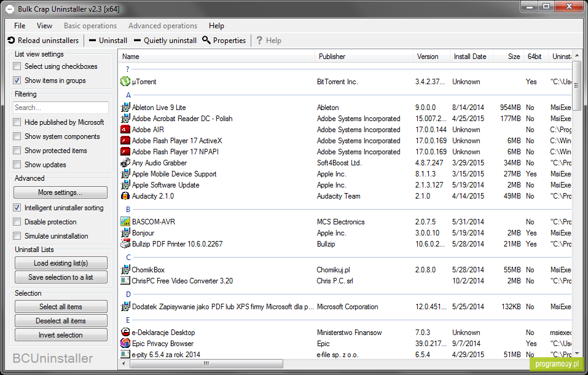
Task: Click the Adobe AIR red icon
Action: (x=125, y=130)
